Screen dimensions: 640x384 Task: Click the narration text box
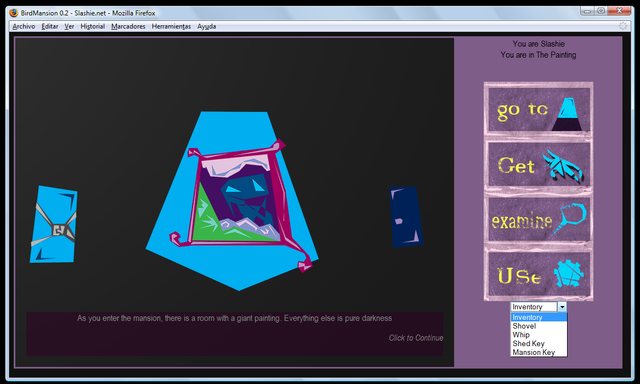[235, 334]
